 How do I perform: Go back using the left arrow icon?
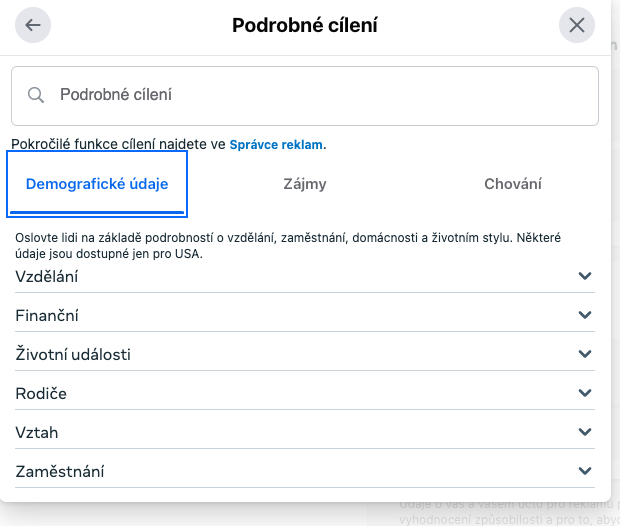pos(33,25)
